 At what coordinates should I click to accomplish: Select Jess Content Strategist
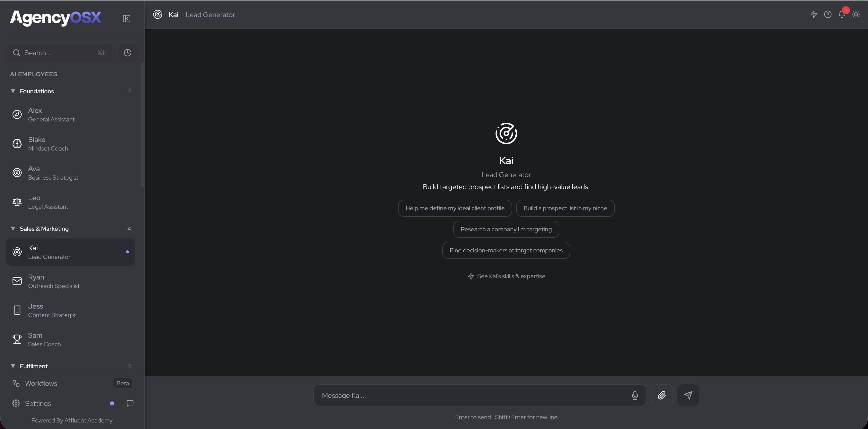pos(70,310)
